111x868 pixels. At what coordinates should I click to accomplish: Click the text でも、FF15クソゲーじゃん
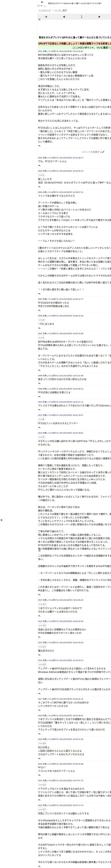52,161
